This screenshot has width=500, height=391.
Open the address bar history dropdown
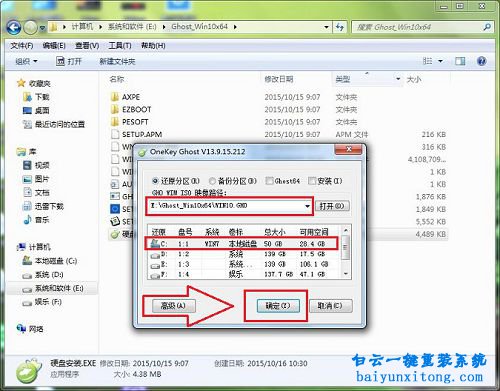[x=326, y=27]
